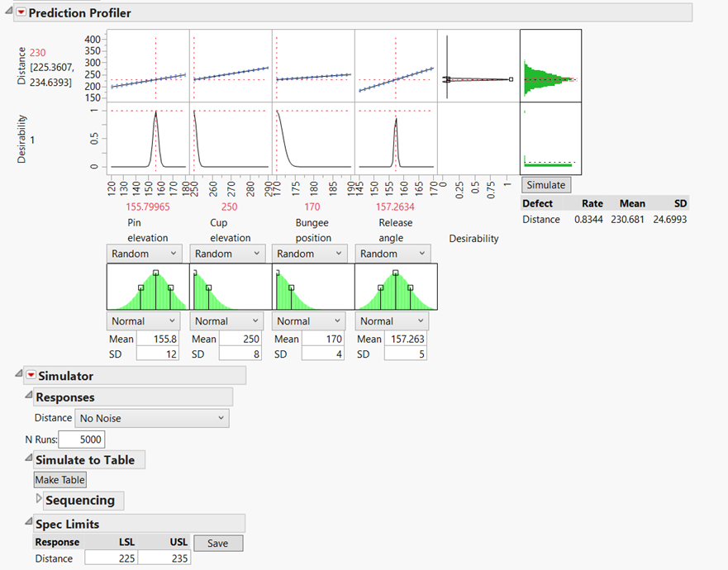Collapse the Spec Limits section
The width and height of the screenshot is (728, 570).
pos(29,522)
